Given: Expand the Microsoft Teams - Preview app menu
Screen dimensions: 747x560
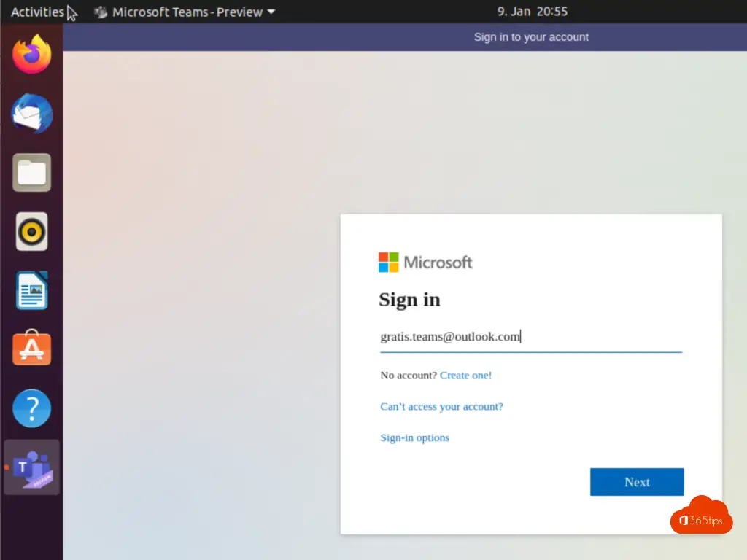Looking at the screenshot, I should (185, 12).
